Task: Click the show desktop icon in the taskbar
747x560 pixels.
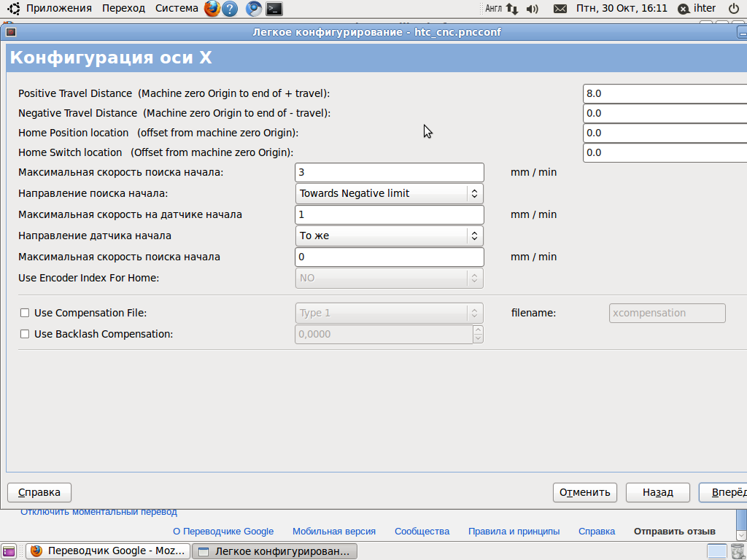Action: click(9, 551)
